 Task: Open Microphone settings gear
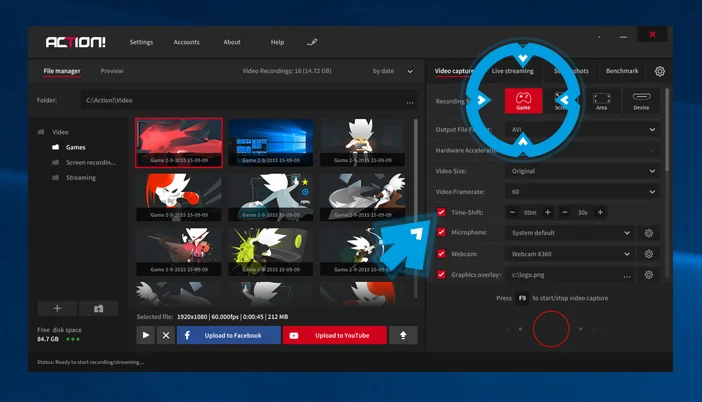coord(648,233)
